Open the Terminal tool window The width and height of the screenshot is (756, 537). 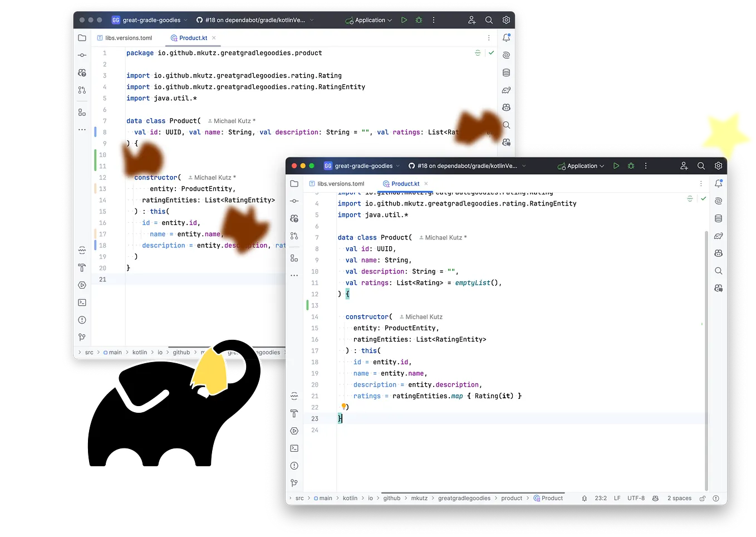tap(294, 448)
